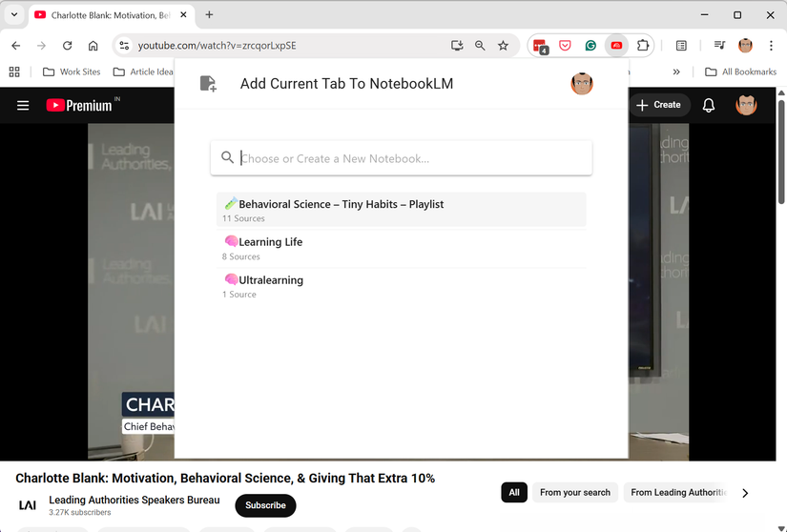This screenshot has width=787, height=532.
Task: Open Leading Authorities Speakers Bureau channel
Action: click(x=134, y=500)
